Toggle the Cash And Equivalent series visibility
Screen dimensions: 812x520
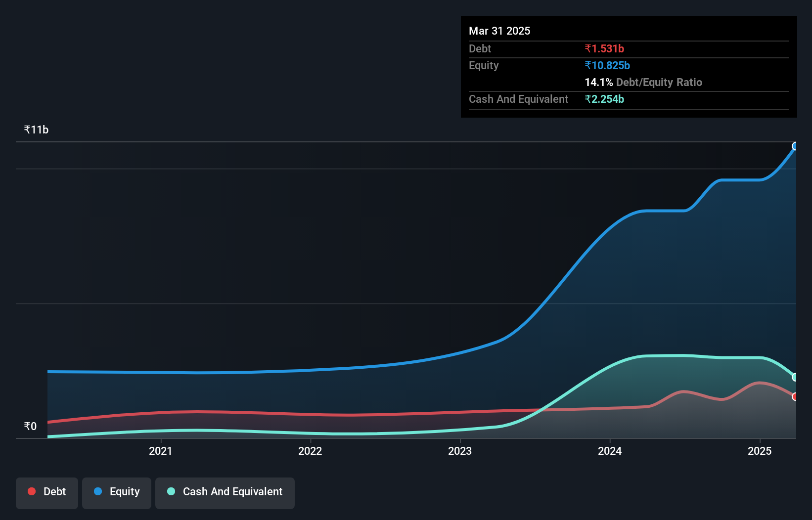(225, 492)
